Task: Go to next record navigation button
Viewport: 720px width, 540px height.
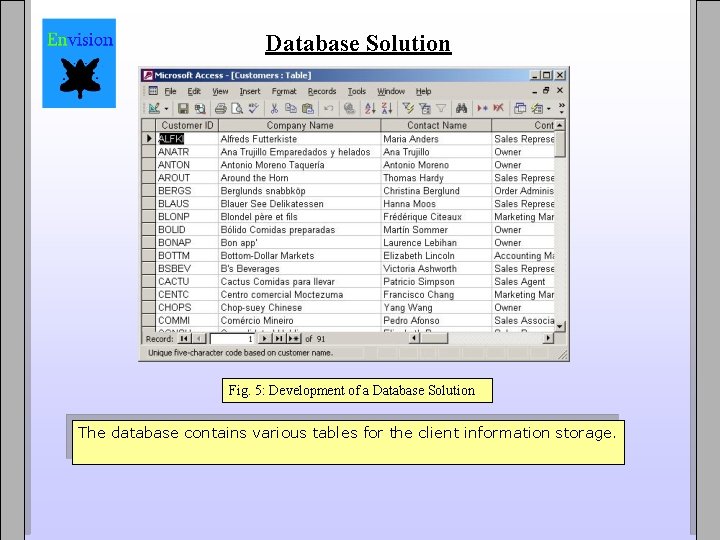Action: click(264, 339)
